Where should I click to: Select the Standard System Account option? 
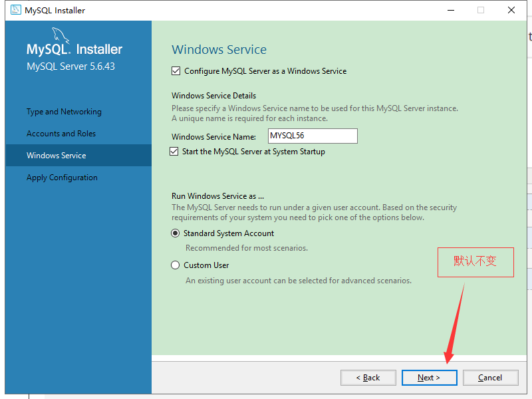coord(175,233)
